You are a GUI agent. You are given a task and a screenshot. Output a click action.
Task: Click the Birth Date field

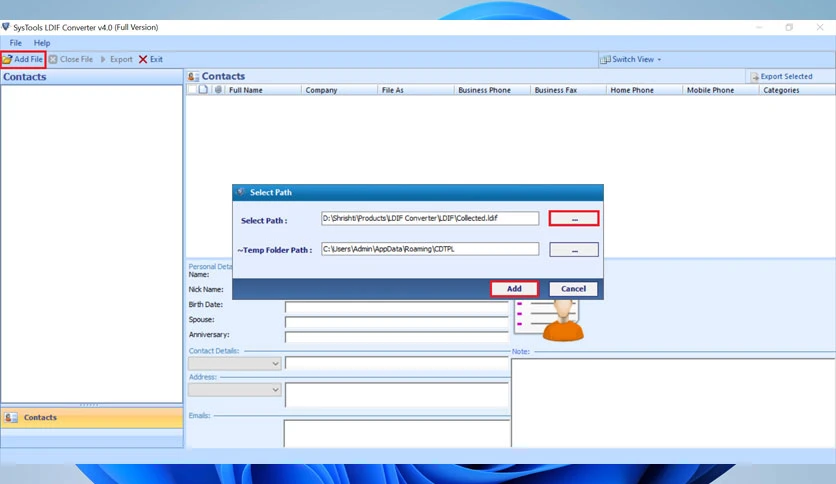pos(397,306)
